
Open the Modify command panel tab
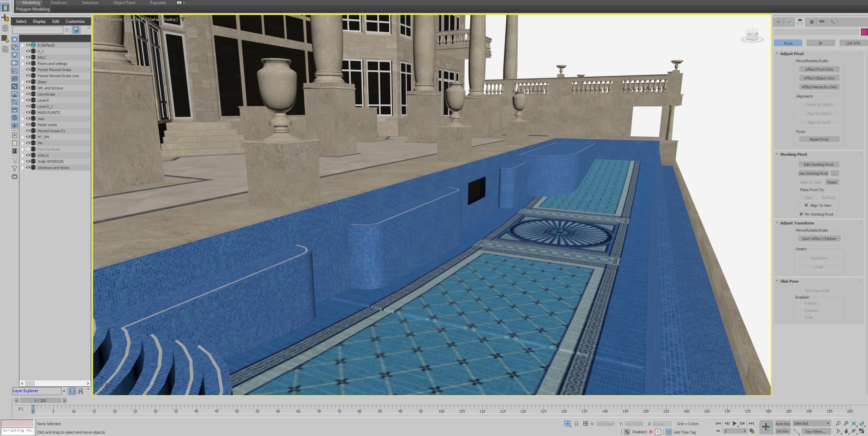coord(789,22)
